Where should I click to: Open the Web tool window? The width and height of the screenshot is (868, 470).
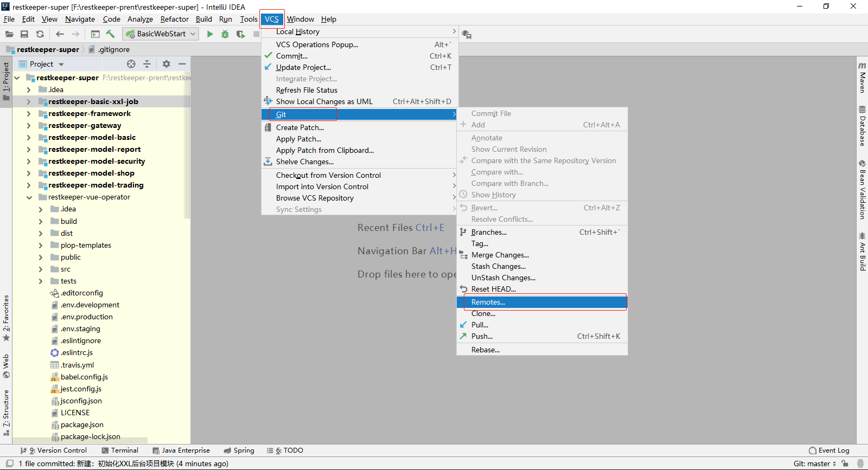tap(6, 366)
